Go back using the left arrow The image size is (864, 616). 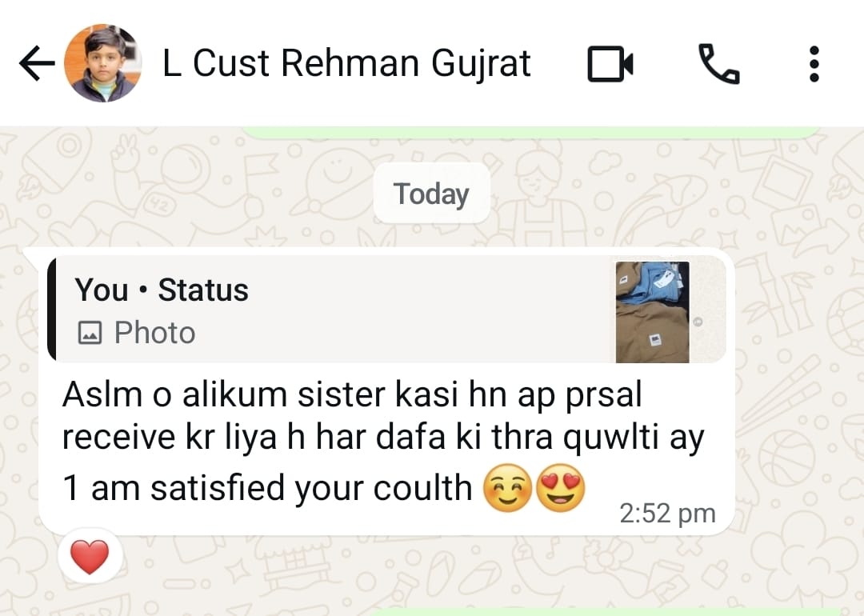point(37,63)
